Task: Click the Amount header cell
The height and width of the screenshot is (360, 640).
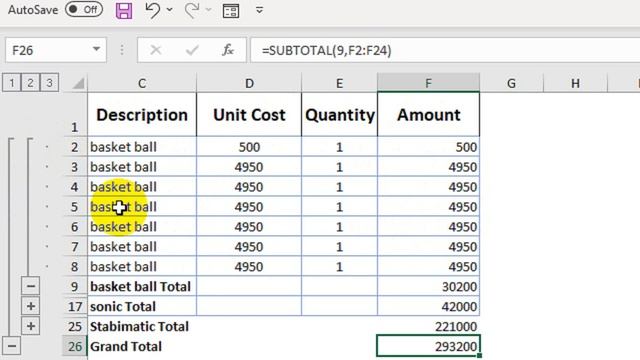Action: pyautogui.click(x=429, y=115)
